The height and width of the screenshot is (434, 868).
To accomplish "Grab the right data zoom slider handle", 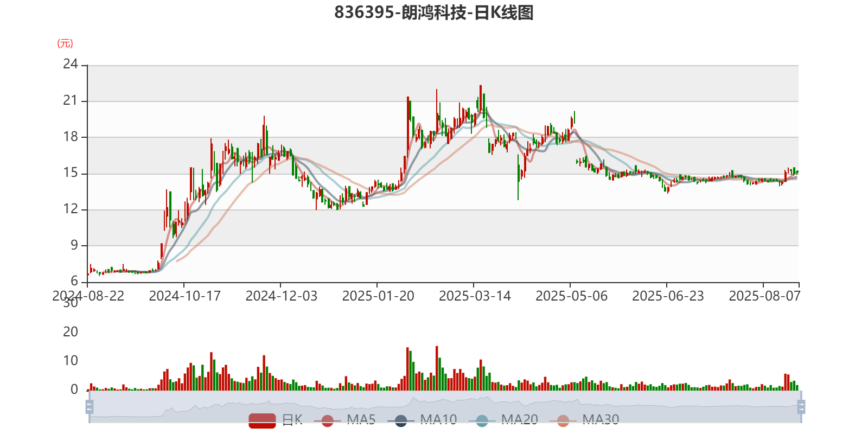I will (x=801, y=406).
